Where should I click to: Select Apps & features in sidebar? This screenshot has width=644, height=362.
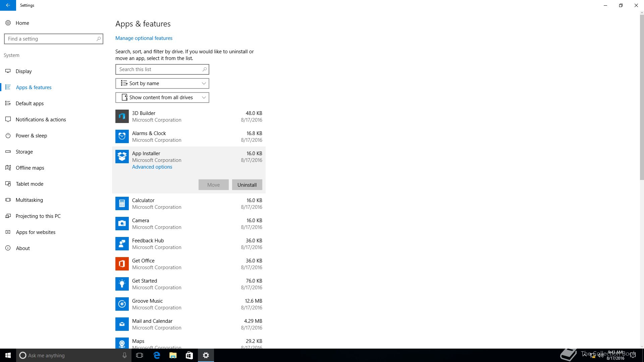[34, 87]
